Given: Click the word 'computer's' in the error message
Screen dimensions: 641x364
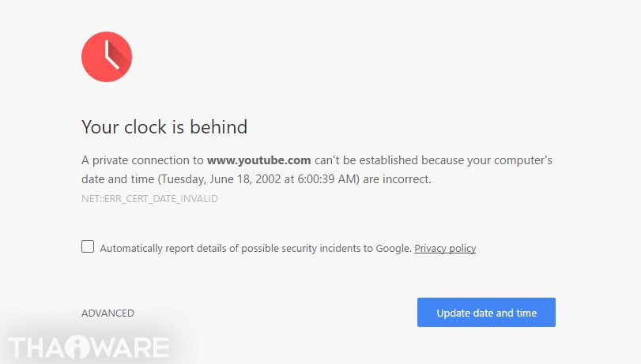Looking at the screenshot, I should (524, 160).
